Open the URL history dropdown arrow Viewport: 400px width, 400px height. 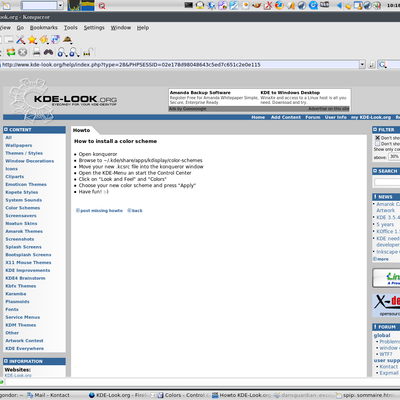click(362, 65)
